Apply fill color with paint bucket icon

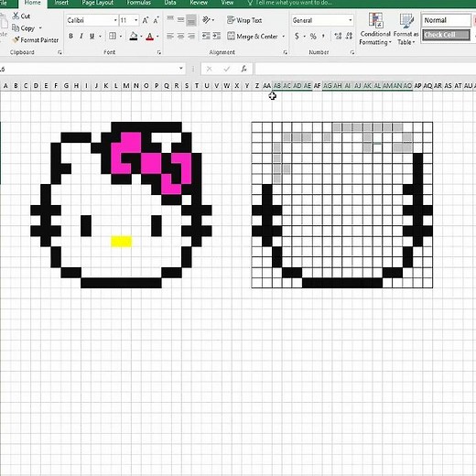click(134, 37)
